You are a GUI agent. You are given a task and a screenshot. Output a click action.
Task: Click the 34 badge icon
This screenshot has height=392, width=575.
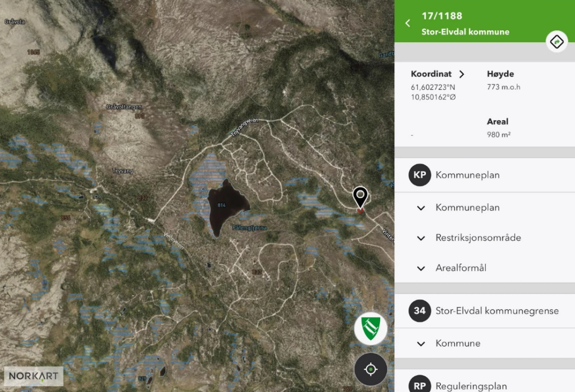419,311
